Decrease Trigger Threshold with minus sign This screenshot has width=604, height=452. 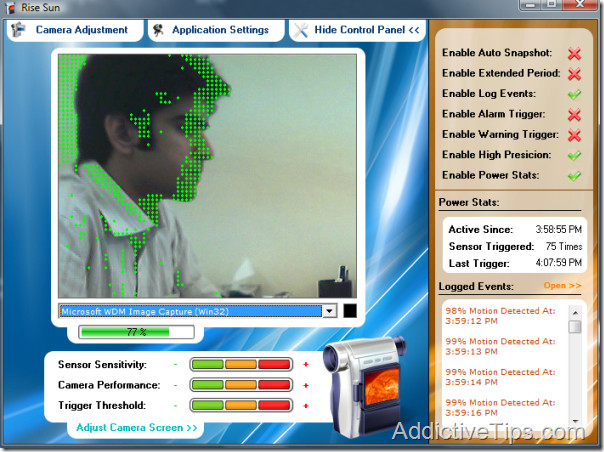click(x=175, y=405)
